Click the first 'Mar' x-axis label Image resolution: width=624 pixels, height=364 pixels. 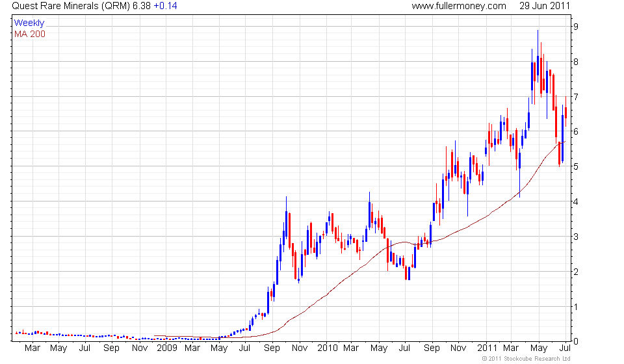pyautogui.click(x=32, y=348)
